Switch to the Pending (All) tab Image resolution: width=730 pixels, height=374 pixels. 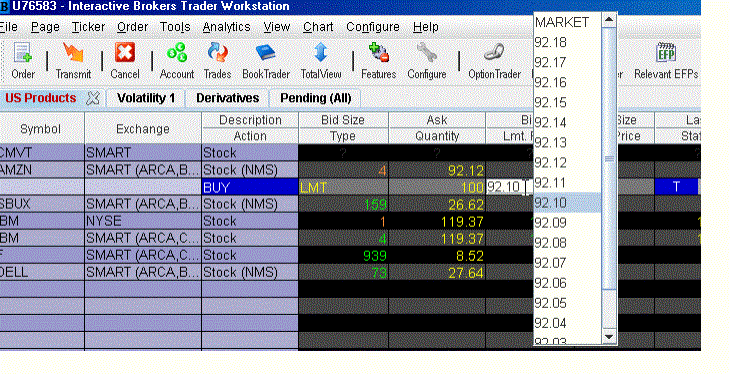[316, 98]
